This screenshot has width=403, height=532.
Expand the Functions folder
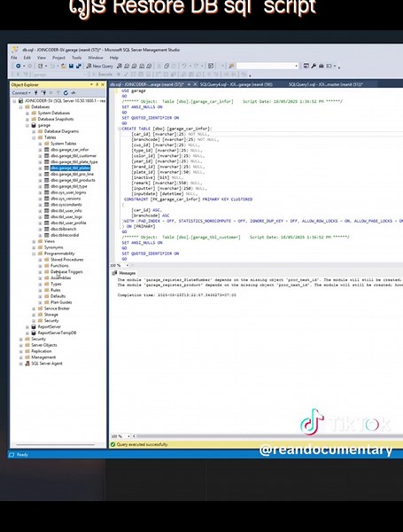[x=40, y=266]
